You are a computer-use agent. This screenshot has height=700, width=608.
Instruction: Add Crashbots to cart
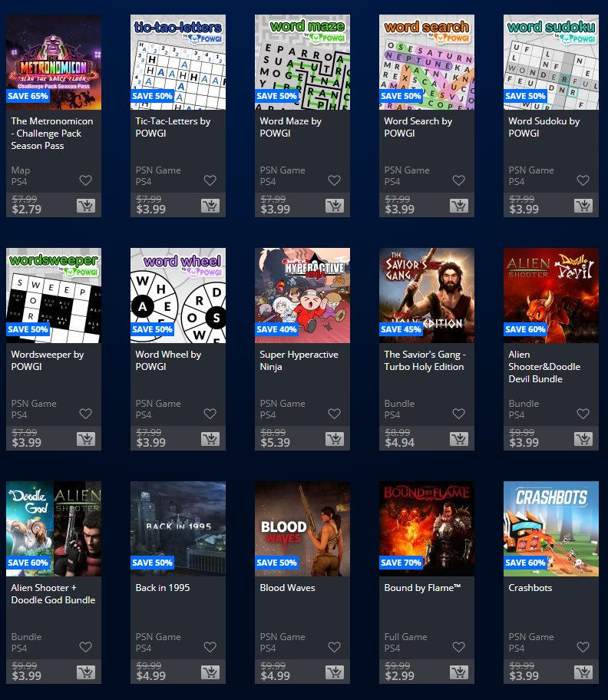pyautogui.click(x=583, y=672)
